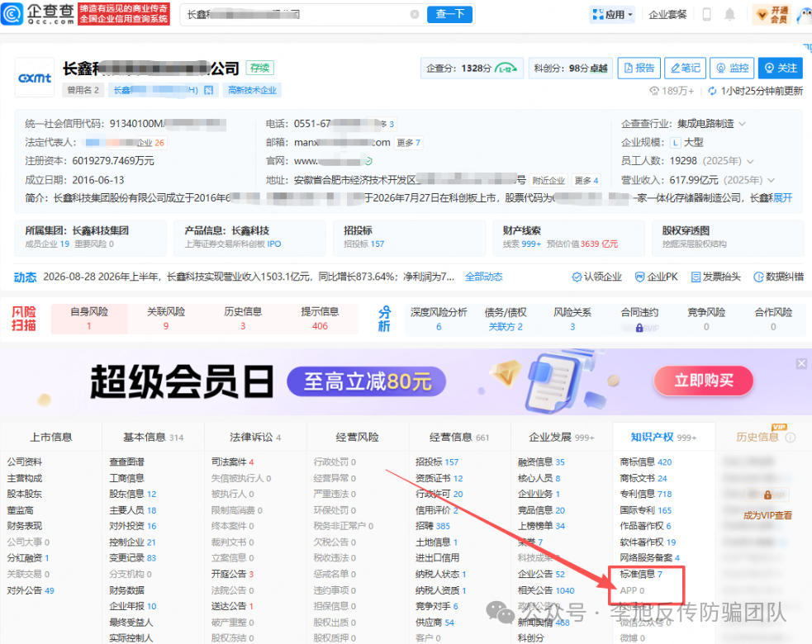Screen dimensions: 812x644
Task: Click verified icon beside official website
Action: (368, 161)
